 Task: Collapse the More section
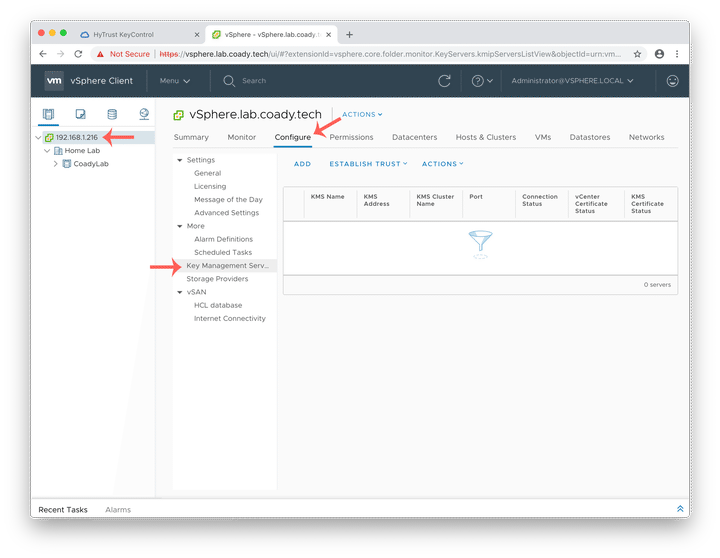(180, 226)
